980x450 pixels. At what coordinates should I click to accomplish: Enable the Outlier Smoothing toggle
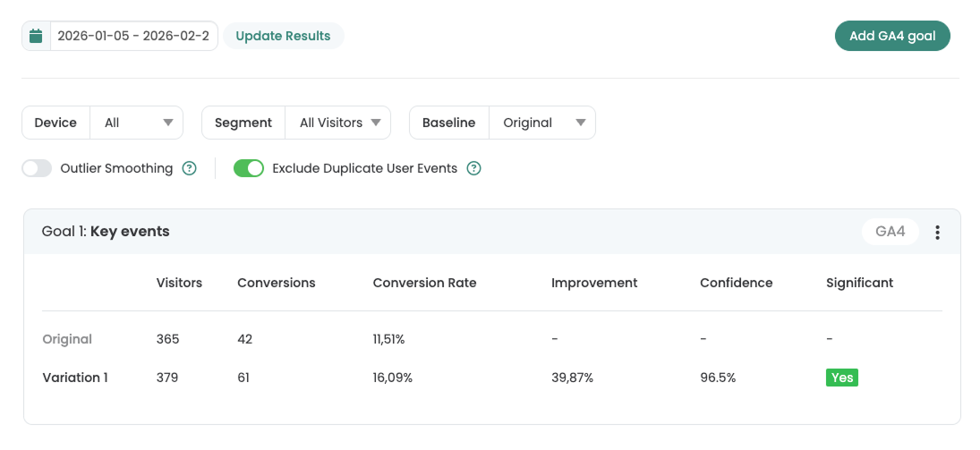pyautogui.click(x=37, y=168)
